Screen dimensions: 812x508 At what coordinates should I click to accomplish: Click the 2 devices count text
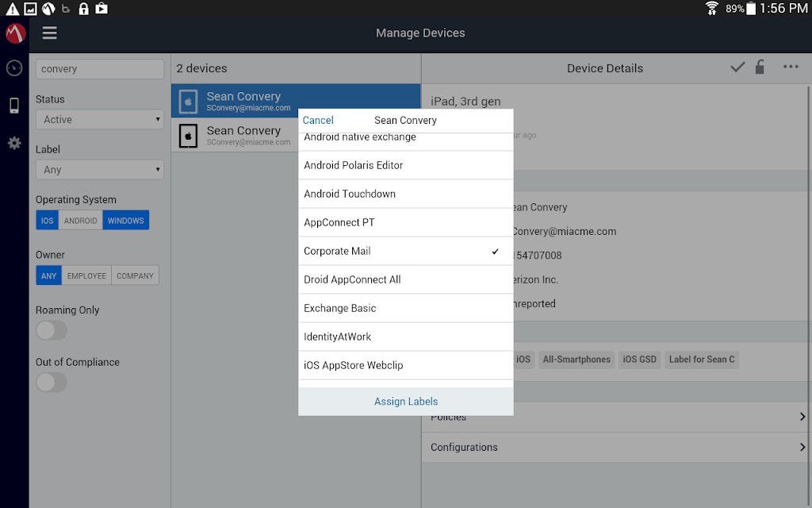[x=201, y=68]
